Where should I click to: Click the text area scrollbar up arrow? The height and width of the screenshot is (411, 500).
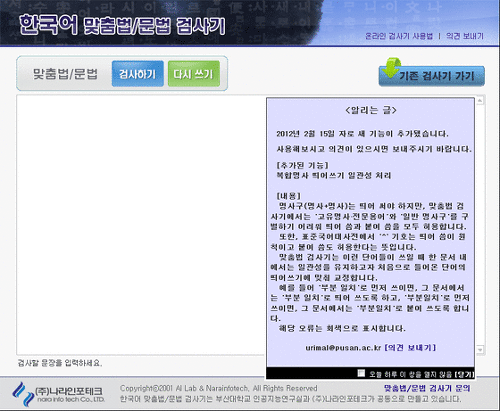point(480,100)
